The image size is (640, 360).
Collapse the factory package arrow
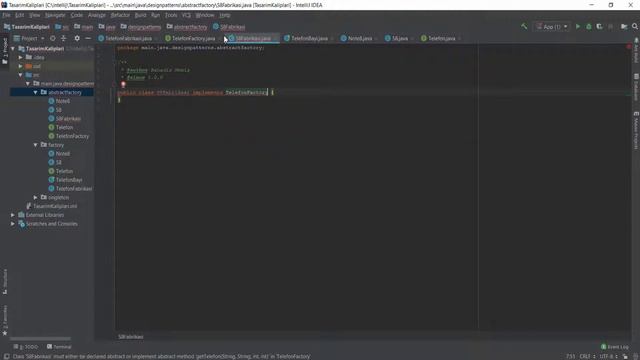36,145
